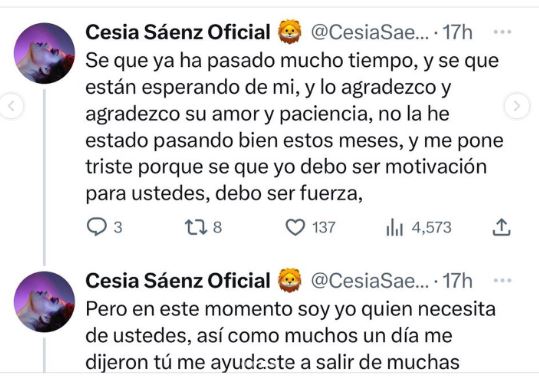The width and height of the screenshot is (539, 381).
Task: Click the lion emoji beside first tweet name
Action: [290, 32]
